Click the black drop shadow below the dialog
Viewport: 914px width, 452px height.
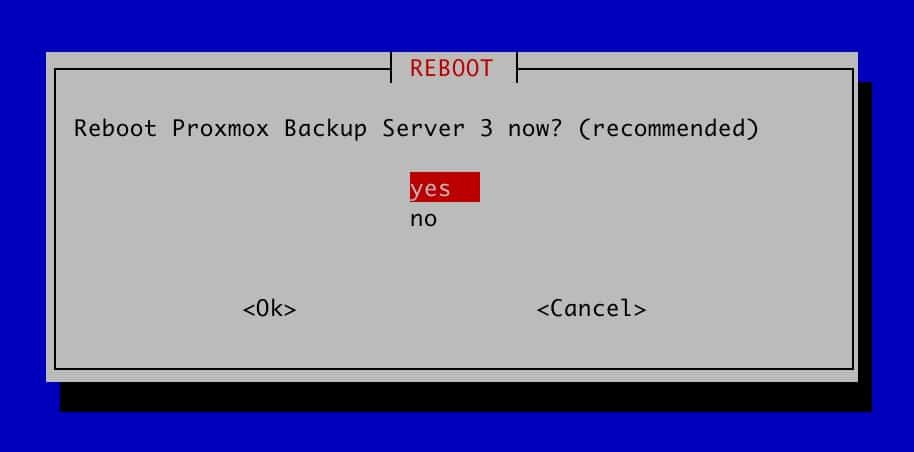pyautogui.click(x=466, y=397)
